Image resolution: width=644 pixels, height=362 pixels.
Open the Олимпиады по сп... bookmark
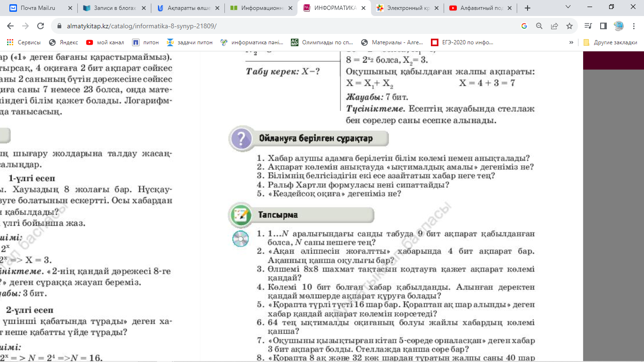[x=322, y=42]
